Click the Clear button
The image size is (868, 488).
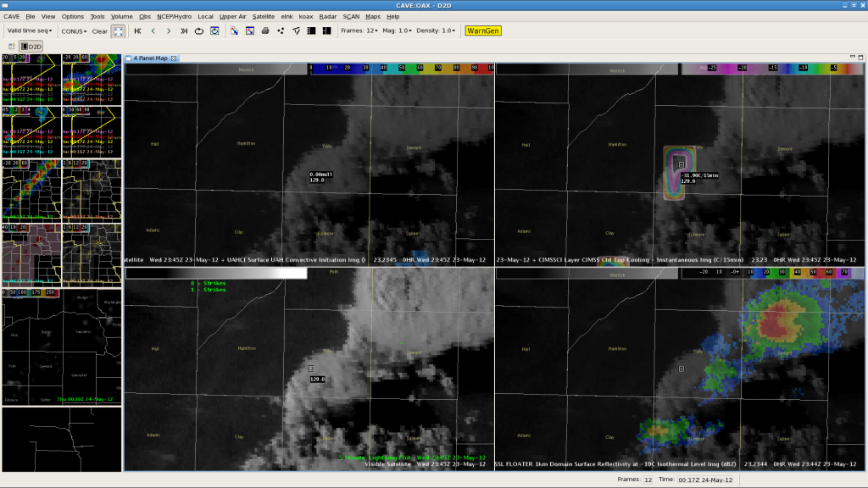coord(99,30)
